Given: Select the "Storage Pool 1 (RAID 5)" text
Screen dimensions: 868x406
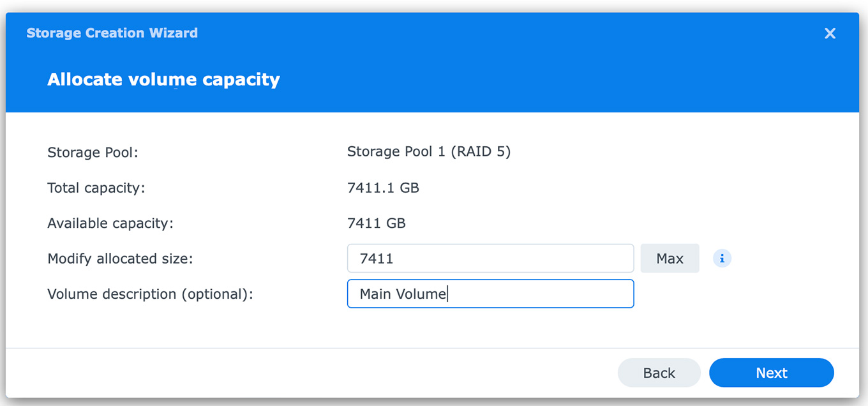Looking at the screenshot, I should [x=428, y=152].
